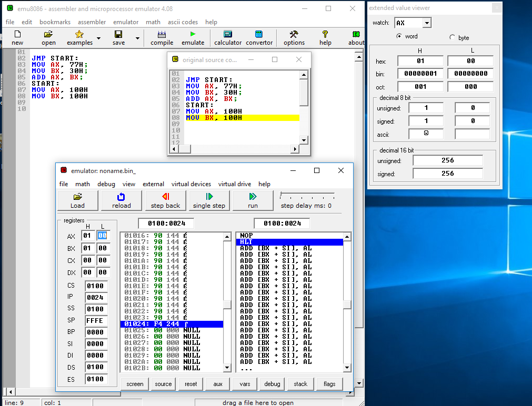Reload the program in emulator
Image resolution: width=532 pixels, height=406 pixels.
point(121,200)
